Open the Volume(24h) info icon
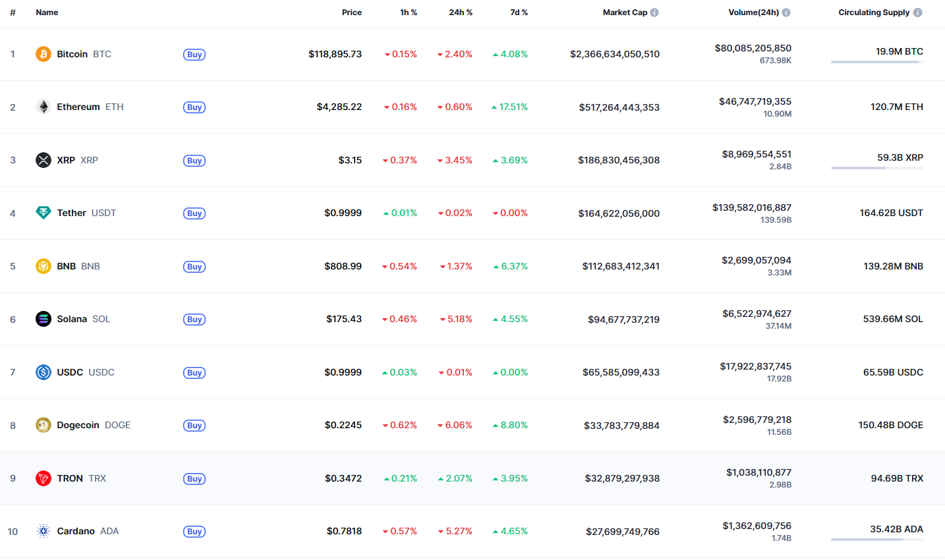The width and height of the screenshot is (945, 560). [786, 13]
